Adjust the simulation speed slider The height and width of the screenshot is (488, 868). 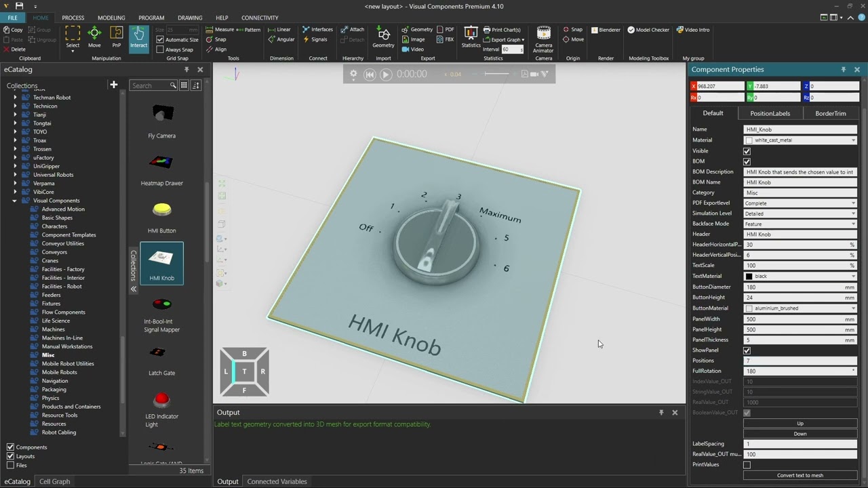tap(496, 74)
